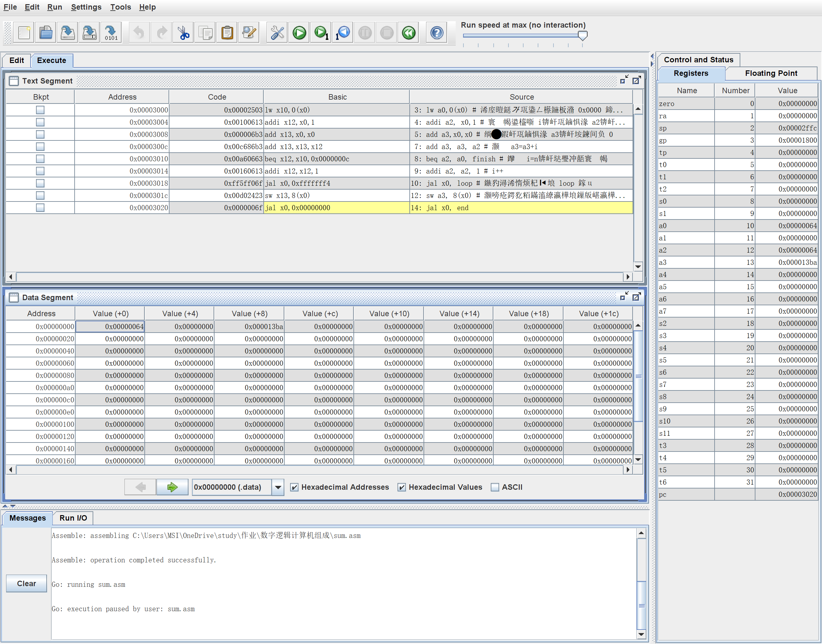This screenshot has height=644, width=822.
Task: Go to next data memory block
Action: (172, 487)
